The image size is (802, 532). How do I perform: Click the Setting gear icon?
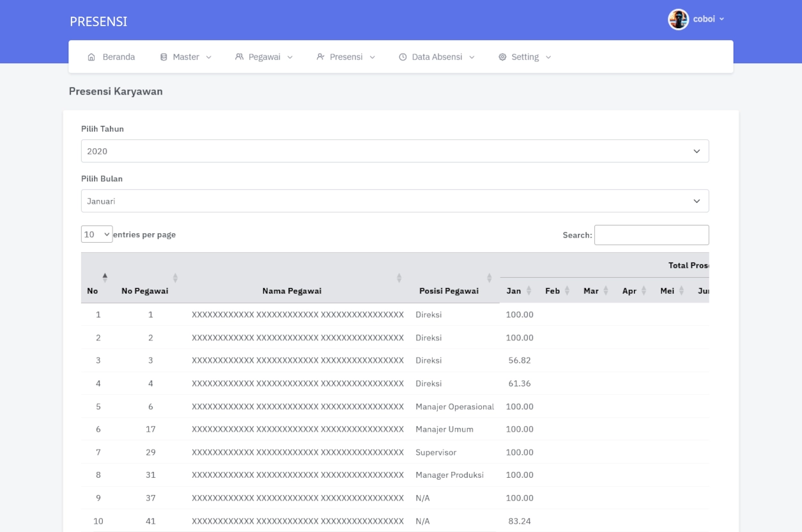(502, 57)
